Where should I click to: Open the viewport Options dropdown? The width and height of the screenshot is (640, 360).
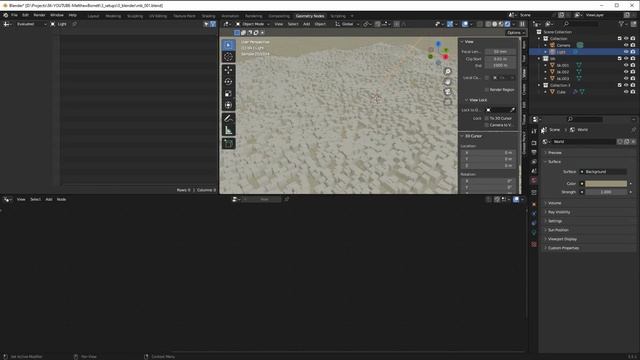point(516,33)
